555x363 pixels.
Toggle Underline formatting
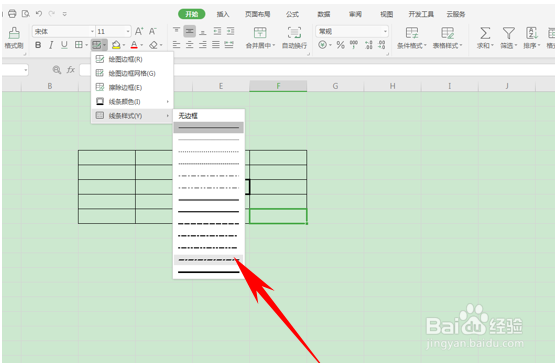(x=64, y=45)
